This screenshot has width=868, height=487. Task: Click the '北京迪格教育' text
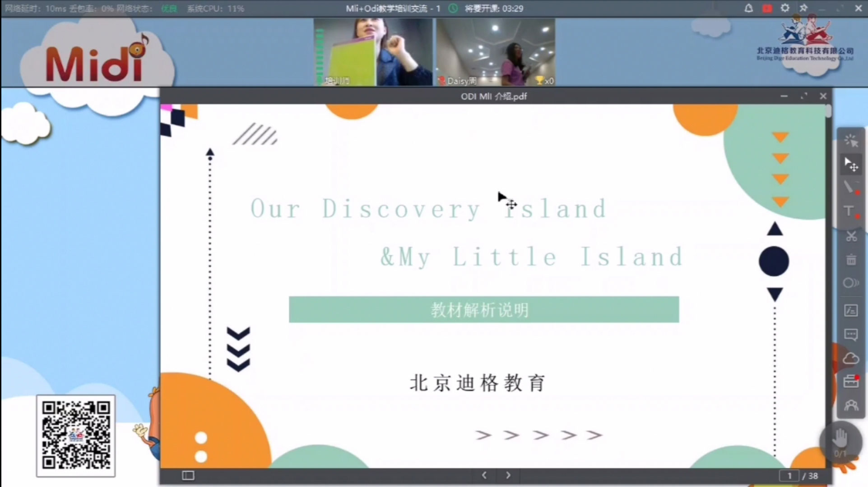tap(478, 383)
